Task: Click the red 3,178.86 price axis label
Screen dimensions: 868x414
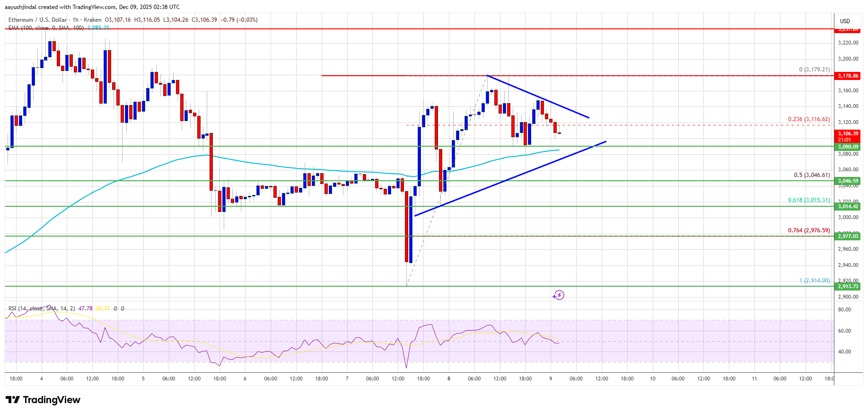Action: [848, 76]
